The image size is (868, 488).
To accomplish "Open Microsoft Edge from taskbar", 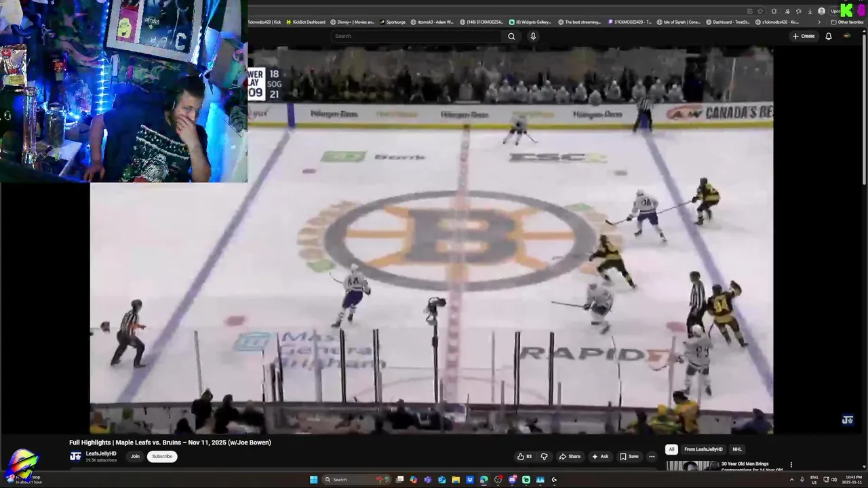I will click(484, 480).
